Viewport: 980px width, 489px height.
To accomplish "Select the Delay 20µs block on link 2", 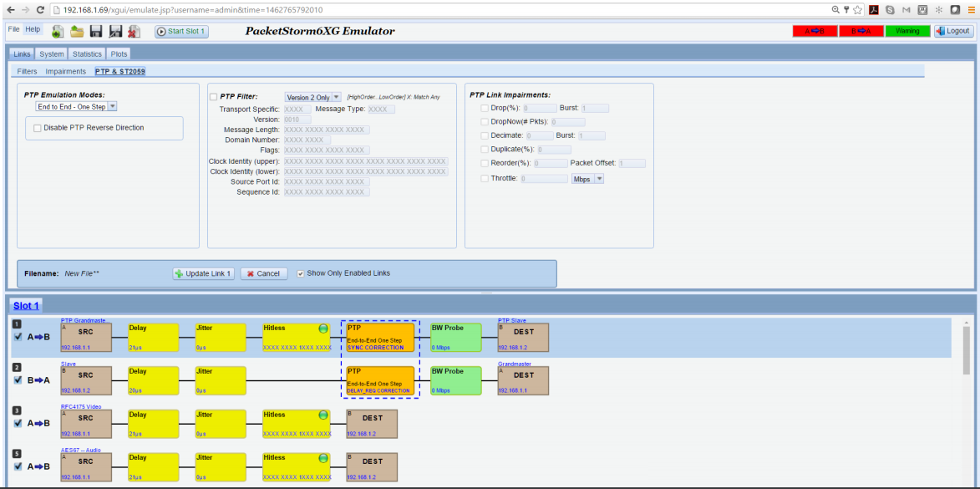I will click(x=153, y=380).
